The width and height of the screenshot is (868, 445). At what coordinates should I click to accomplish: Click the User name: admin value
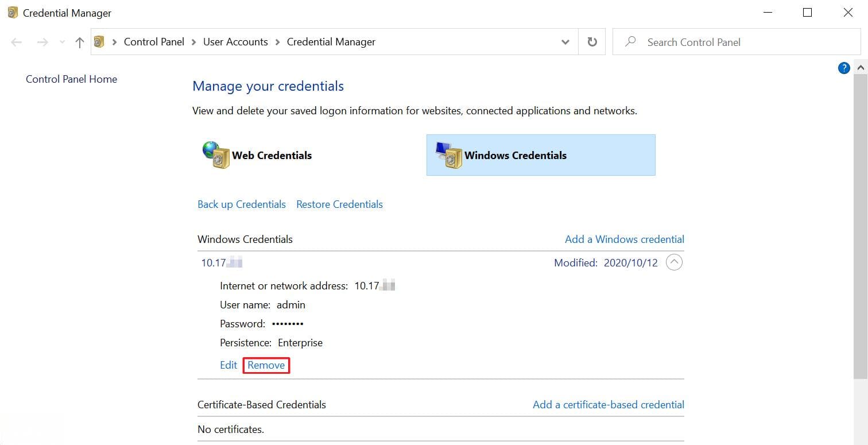coord(291,305)
